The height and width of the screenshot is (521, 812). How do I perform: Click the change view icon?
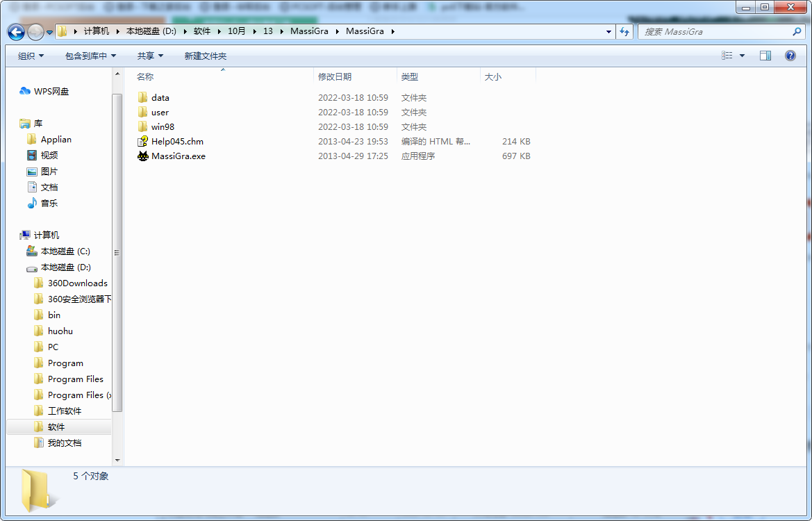[x=727, y=56]
